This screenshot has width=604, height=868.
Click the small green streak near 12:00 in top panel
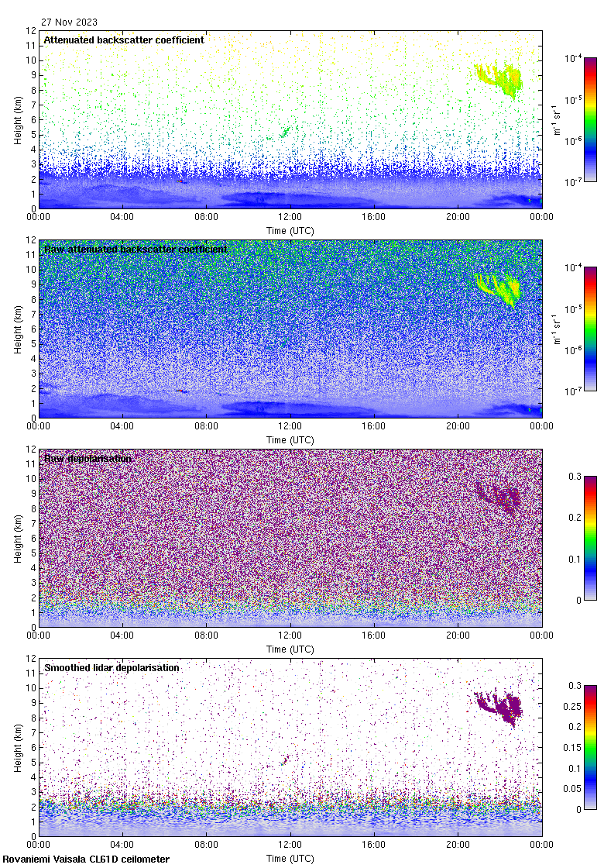pos(286,132)
